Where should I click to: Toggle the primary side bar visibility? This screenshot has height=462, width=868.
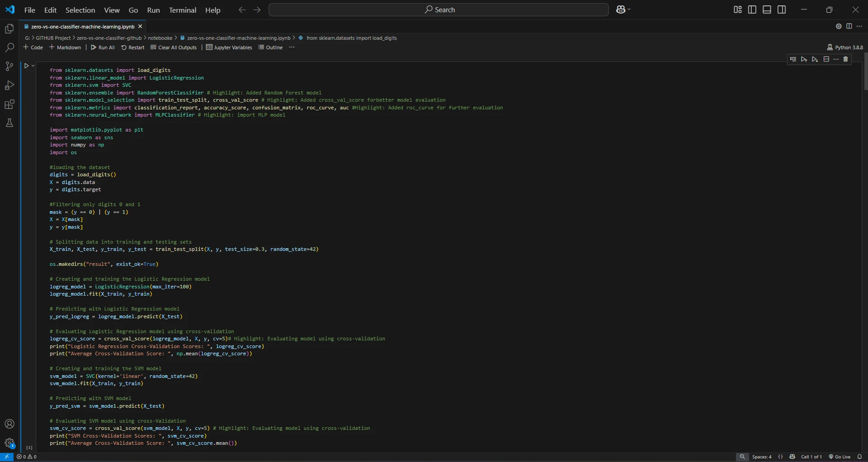pyautogui.click(x=752, y=9)
